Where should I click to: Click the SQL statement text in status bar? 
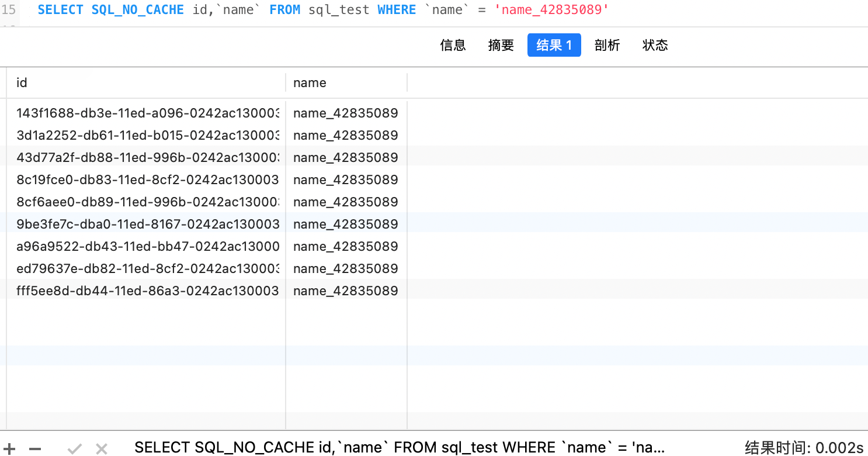coord(400,448)
